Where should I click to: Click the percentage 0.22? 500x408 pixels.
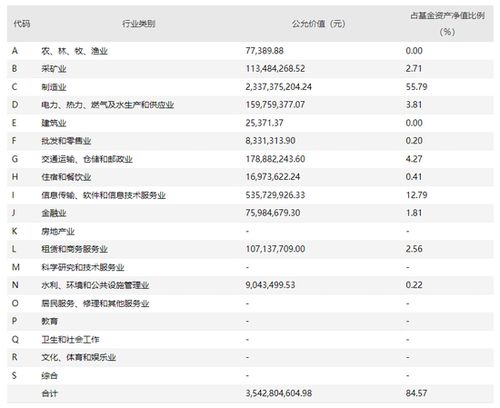[x=414, y=285]
